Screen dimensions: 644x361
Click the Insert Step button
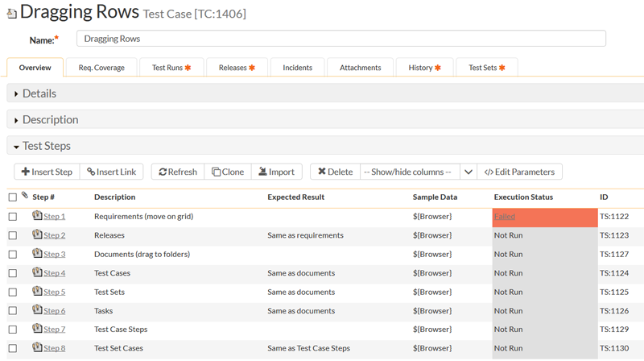click(x=47, y=172)
